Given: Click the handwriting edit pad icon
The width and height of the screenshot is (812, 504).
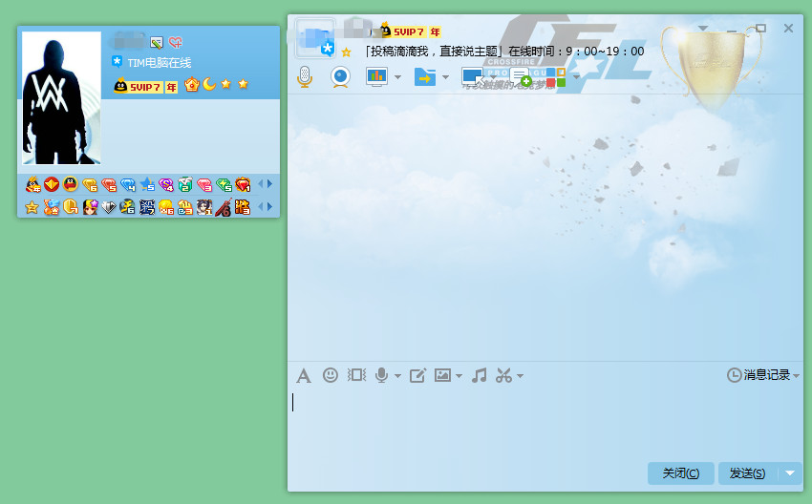Looking at the screenshot, I should click(417, 376).
